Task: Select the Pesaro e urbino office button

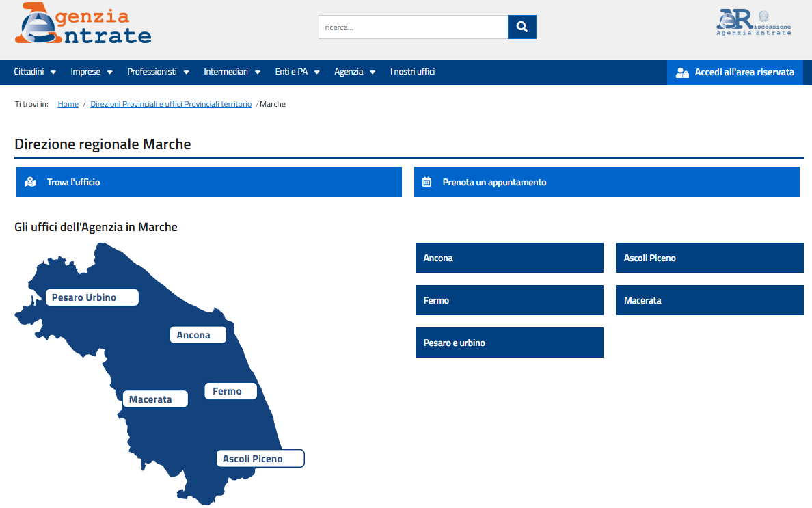Action: coord(509,343)
